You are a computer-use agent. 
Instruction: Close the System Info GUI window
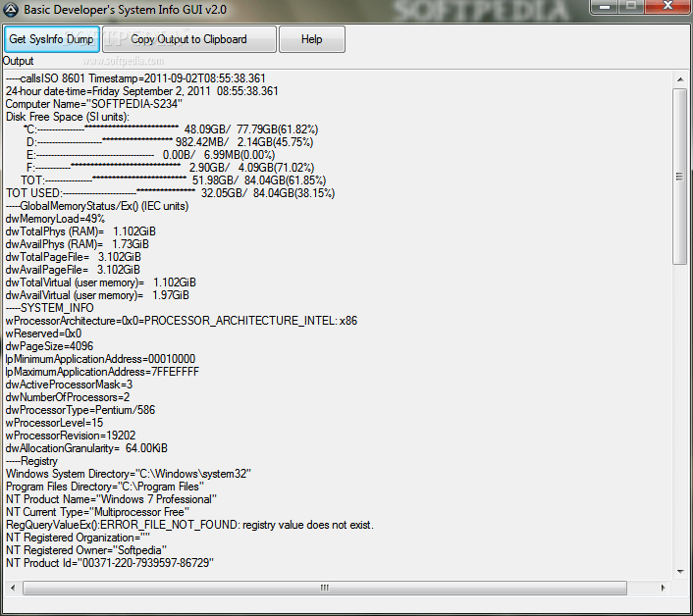[667, 7]
